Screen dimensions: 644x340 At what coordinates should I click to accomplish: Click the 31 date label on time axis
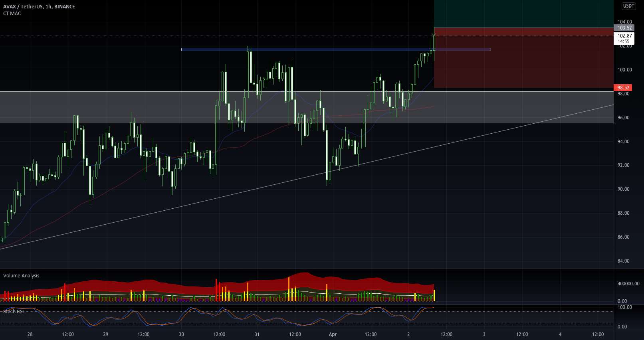point(257,334)
